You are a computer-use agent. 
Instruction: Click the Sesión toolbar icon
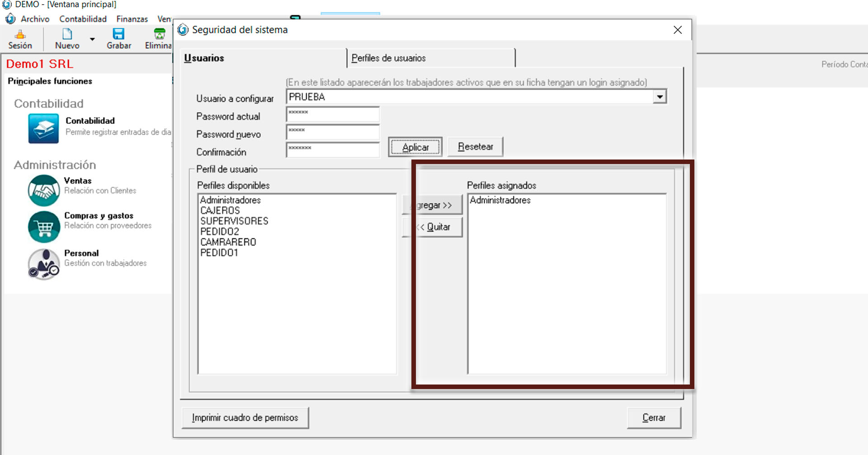click(20, 34)
